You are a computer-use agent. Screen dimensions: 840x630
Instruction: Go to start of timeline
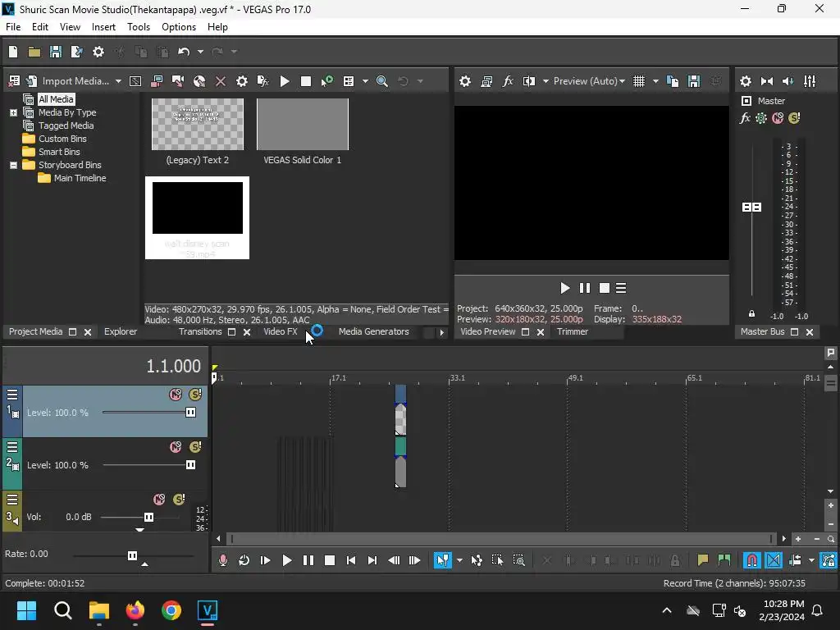point(351,560)
